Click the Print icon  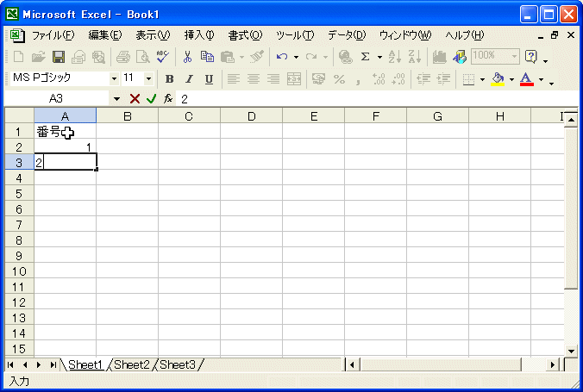pyautogui.click(x=122, y=57)
